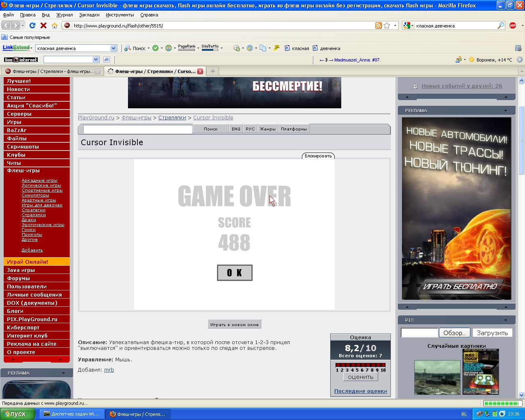Submit rating with 'оценить' button
525x420 pixels.
tap(361, 377)
